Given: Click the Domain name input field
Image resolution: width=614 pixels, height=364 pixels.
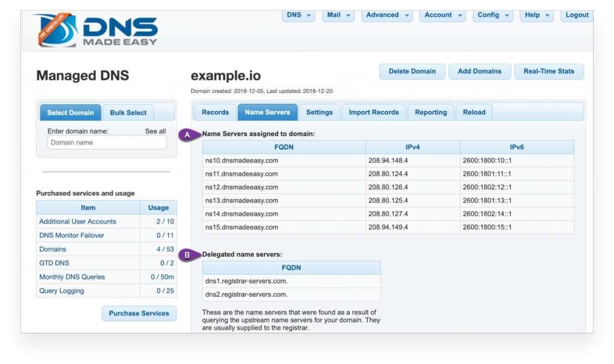Looking at the screenshot, I should click(107, 143).
